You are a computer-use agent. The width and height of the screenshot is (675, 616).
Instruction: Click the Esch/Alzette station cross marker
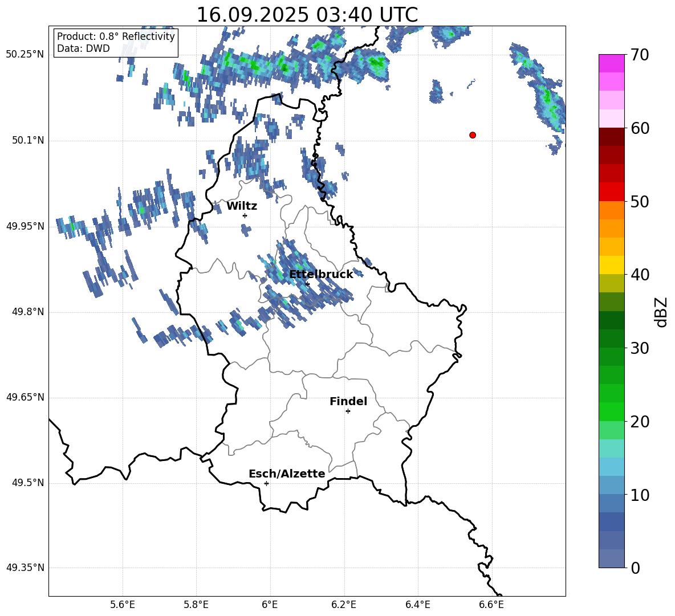click(266, 483)
